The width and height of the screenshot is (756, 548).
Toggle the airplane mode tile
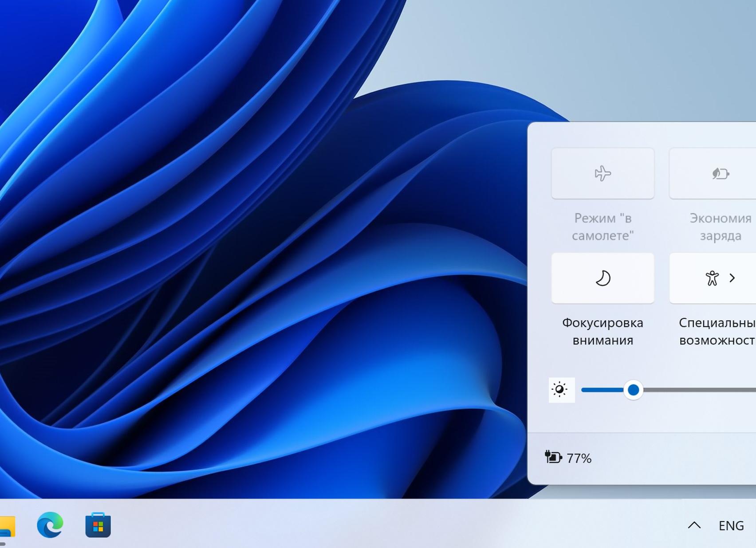click(602, 173)
